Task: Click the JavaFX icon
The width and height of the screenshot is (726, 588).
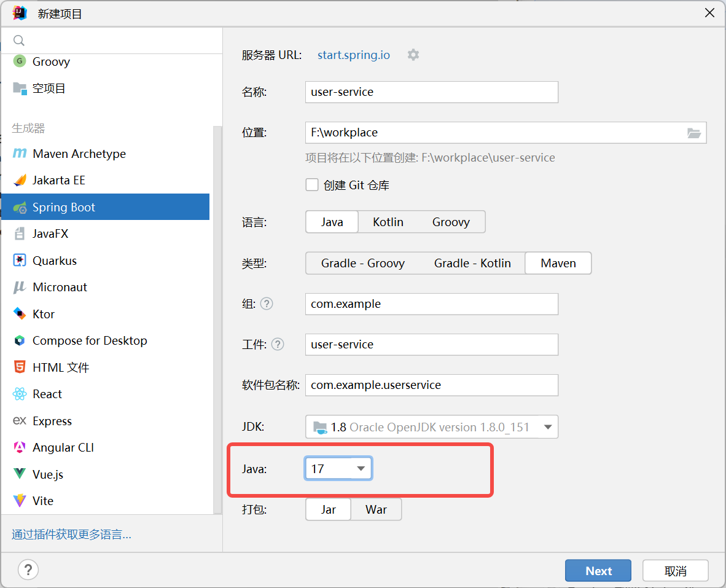Action: pyautogui.click(x=20, y=234)
